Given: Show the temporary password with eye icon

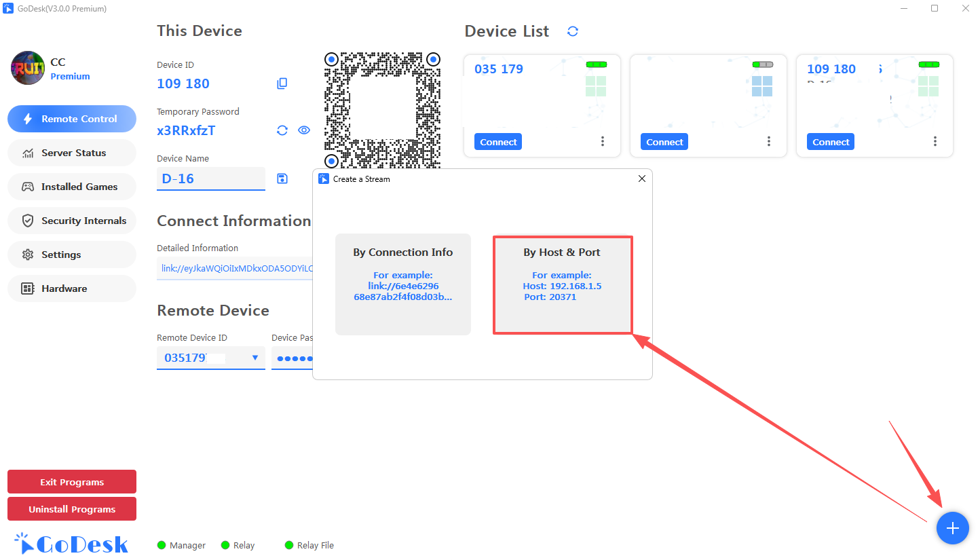Looking at the screenshot, I should coord(304,130).
